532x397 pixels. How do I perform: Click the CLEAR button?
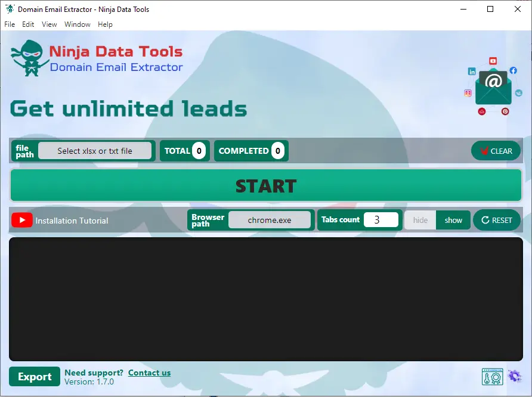point(496,151)
